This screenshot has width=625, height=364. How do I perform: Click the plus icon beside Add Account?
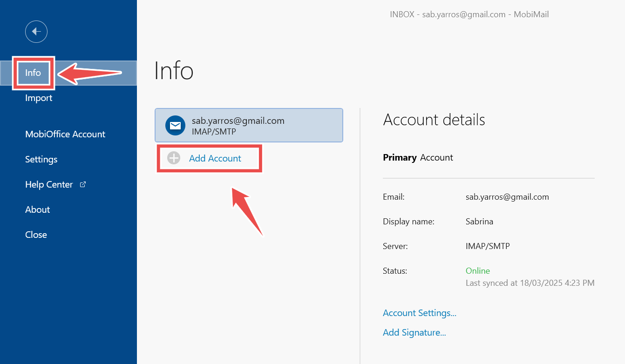pyautogui.click(x=174, y=158)
